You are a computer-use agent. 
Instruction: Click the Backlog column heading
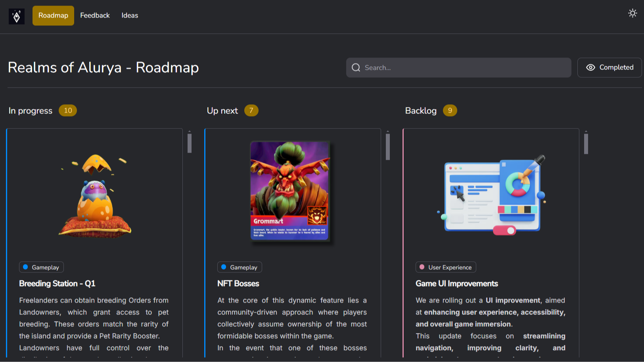[x=421, y=111]
